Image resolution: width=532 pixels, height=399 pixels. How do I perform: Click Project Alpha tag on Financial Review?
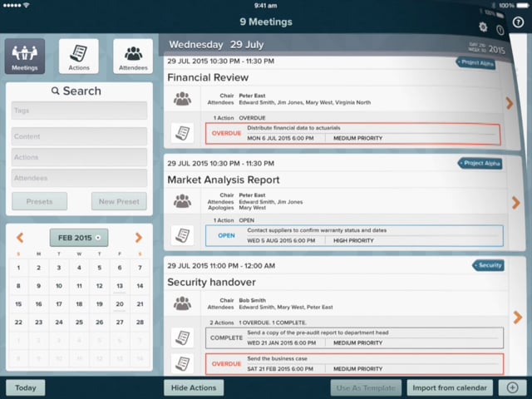[x=475, y=63]
